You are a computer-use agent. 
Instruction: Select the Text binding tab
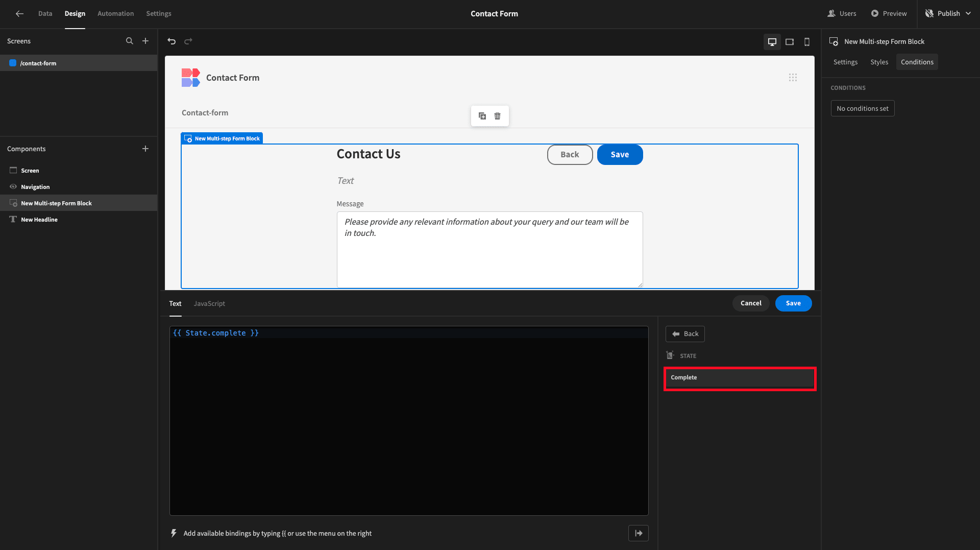click(x=175, y=303)
